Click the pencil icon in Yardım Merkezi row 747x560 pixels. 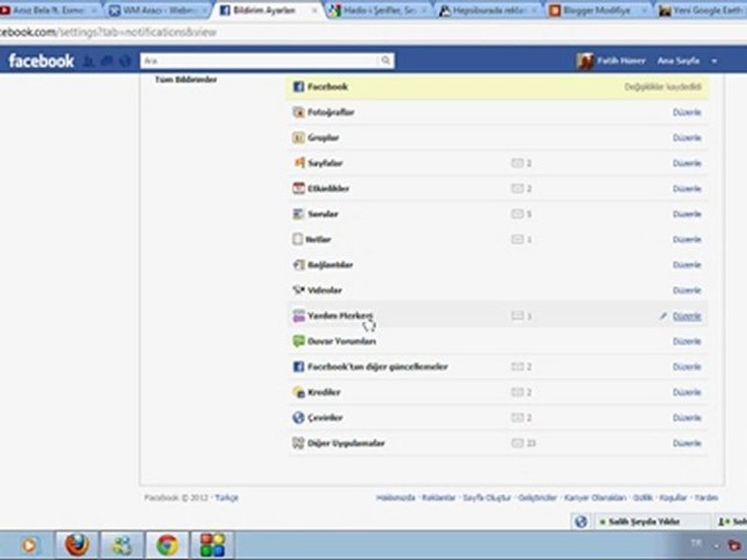[663, 316]
